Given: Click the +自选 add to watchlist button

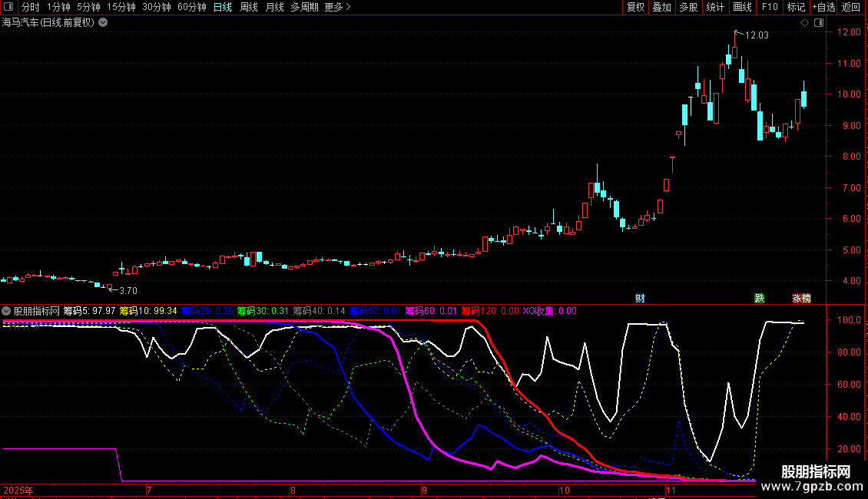Looking at the screenshot, I should 823,8.
